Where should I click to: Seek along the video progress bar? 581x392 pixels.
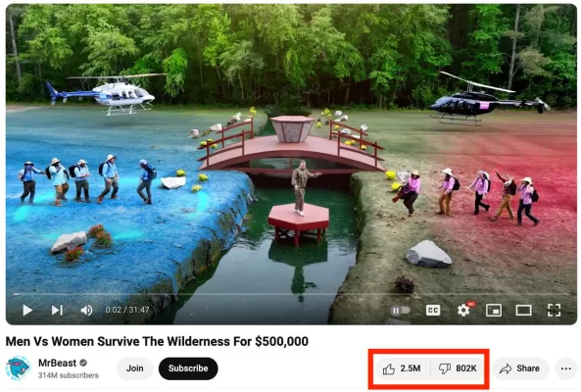pyautogui.click(x=291, y=294)
